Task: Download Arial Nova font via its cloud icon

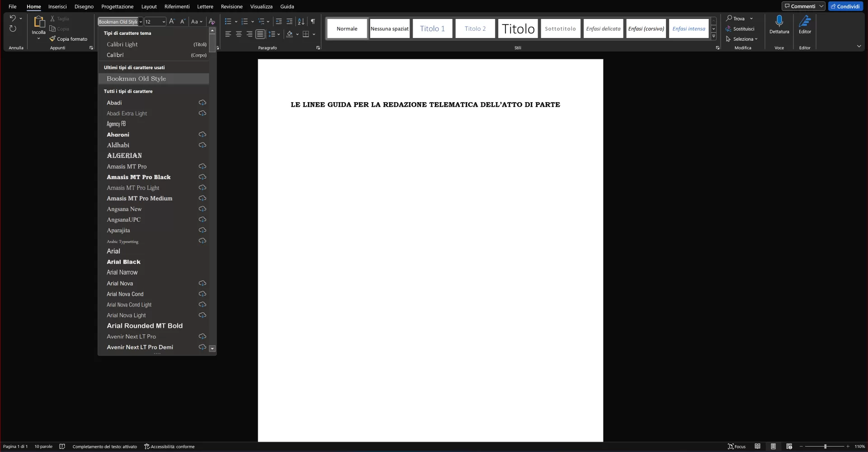Action: coord(203,283)
